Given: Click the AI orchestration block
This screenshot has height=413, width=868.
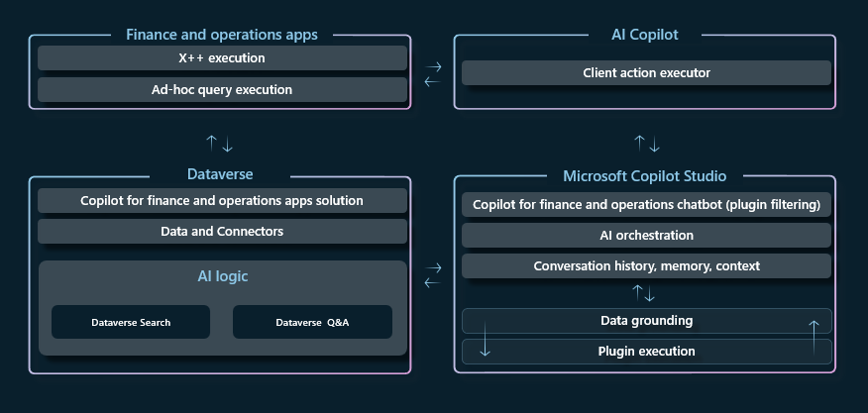Looking at the screenshot, I should click(x=646, y=236).
